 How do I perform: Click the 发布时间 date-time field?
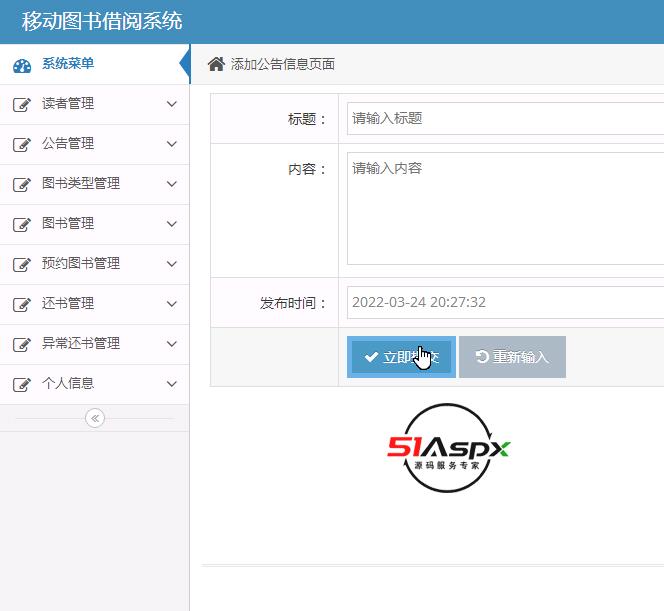(506, 303)
